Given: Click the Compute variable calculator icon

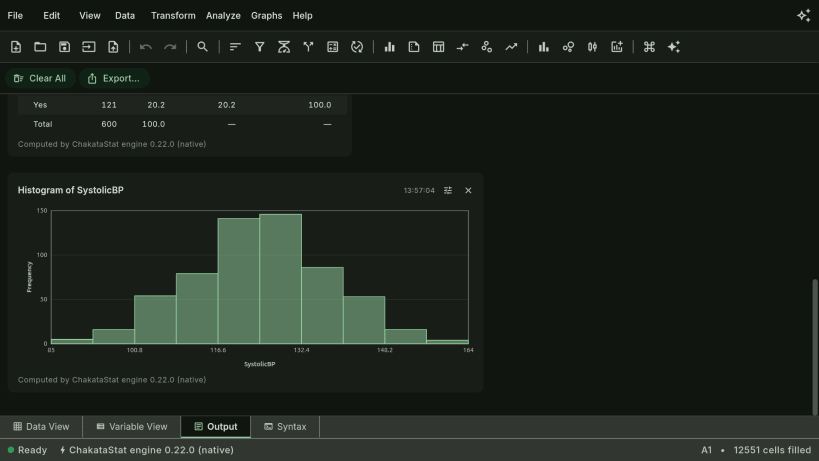Looking at the screenshot, I should tap(332, 47).
